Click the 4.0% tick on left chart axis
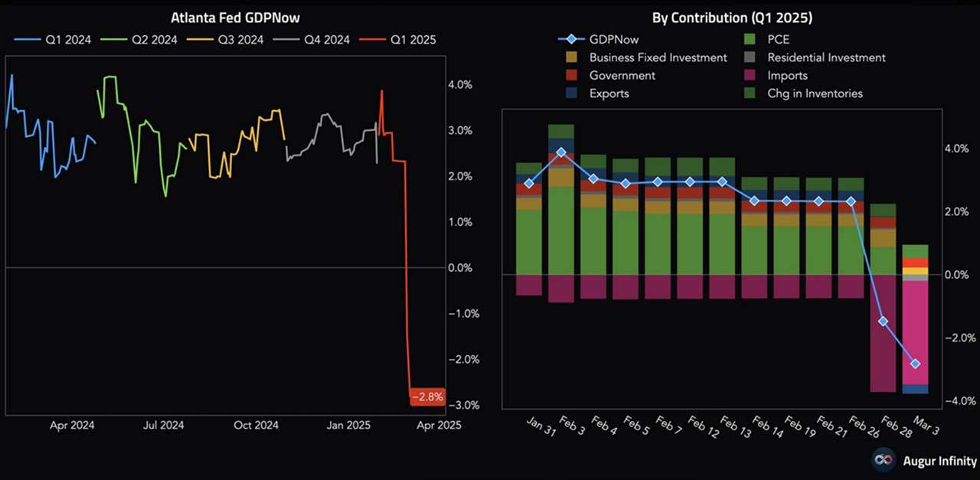Viewport: 980px width, 480px height. pos(461,85)
